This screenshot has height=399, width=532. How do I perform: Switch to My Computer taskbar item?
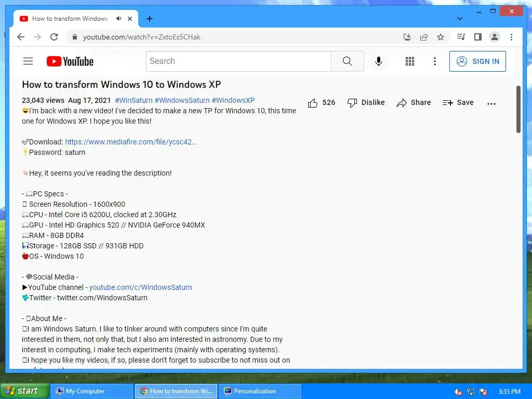point(91,391)
